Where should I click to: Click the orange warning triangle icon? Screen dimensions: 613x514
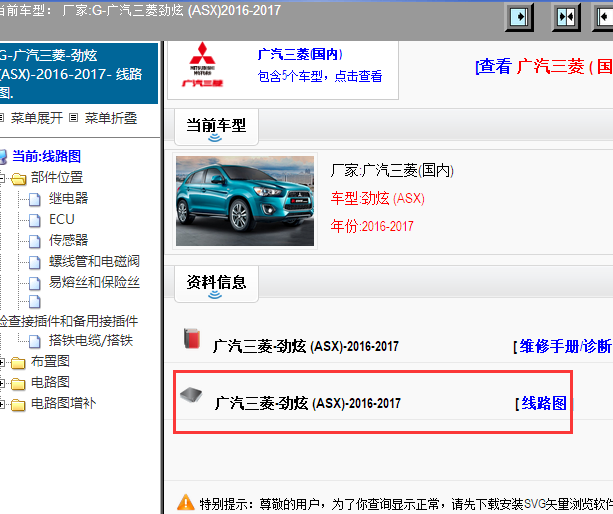click(x=186, y=503)
